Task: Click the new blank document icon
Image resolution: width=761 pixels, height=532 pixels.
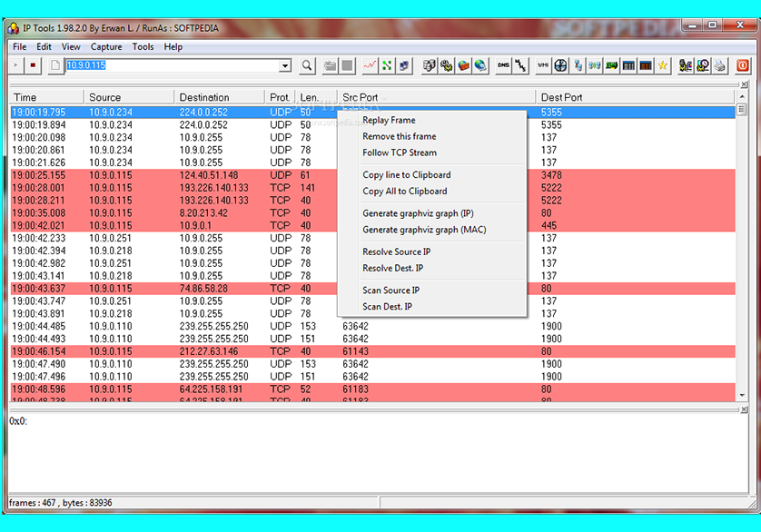Action: point(54,65)
